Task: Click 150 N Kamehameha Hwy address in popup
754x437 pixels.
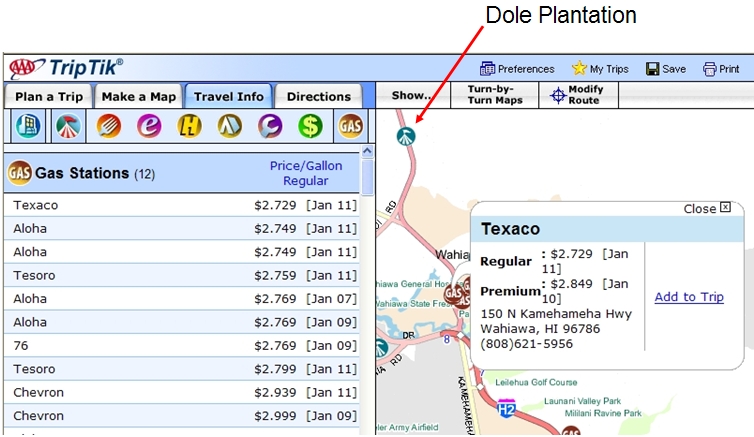Action: coord(556,314)
